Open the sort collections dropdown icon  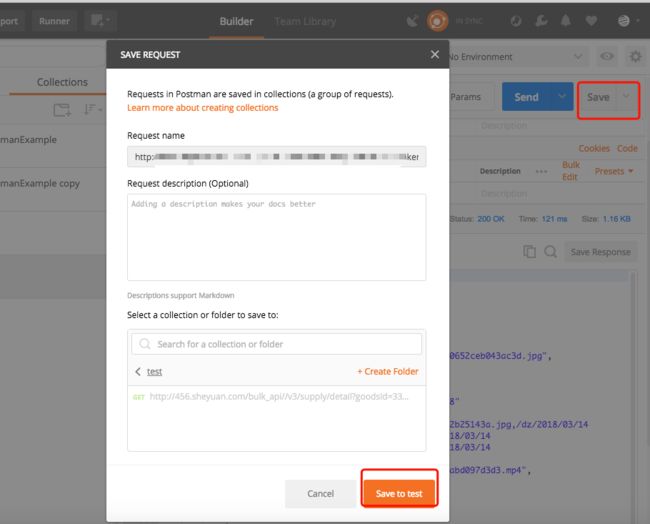93,109
